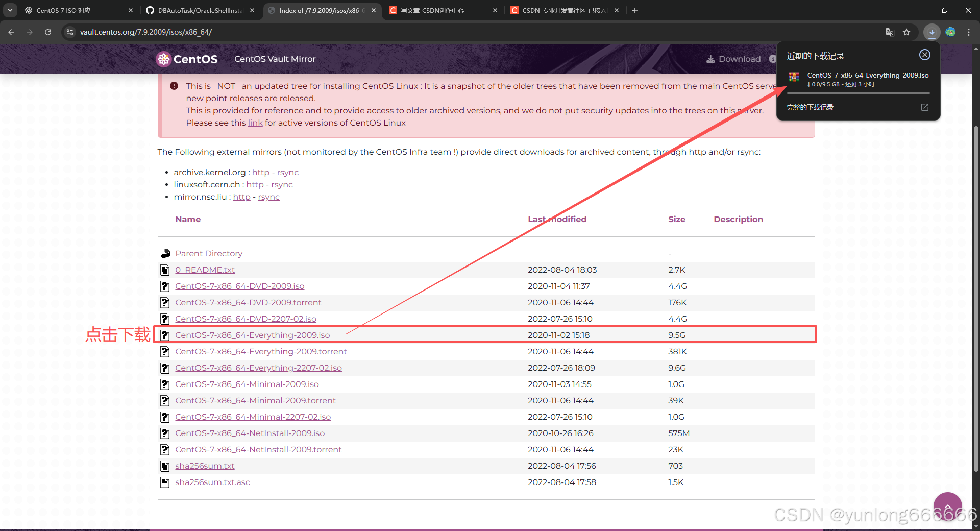Click the pink scroll-to-top circle button
980x531 pixels.
pos(947,506)
